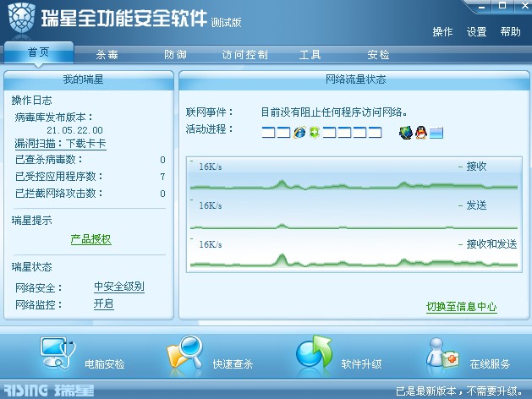
Task: Click the 测试版 label in title
Action: [226, 22]
